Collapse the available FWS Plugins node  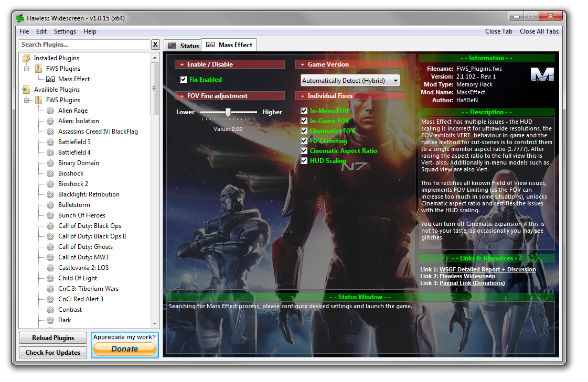tap(26, 100)
